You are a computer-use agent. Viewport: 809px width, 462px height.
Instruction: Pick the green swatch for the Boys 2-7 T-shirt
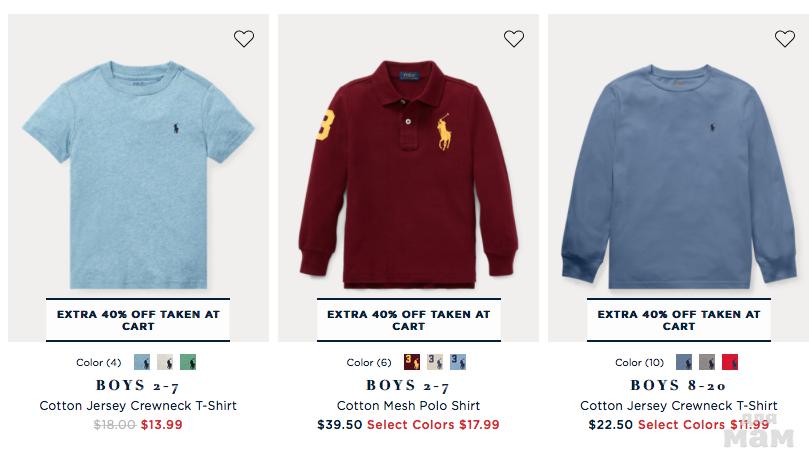point(188,362)
